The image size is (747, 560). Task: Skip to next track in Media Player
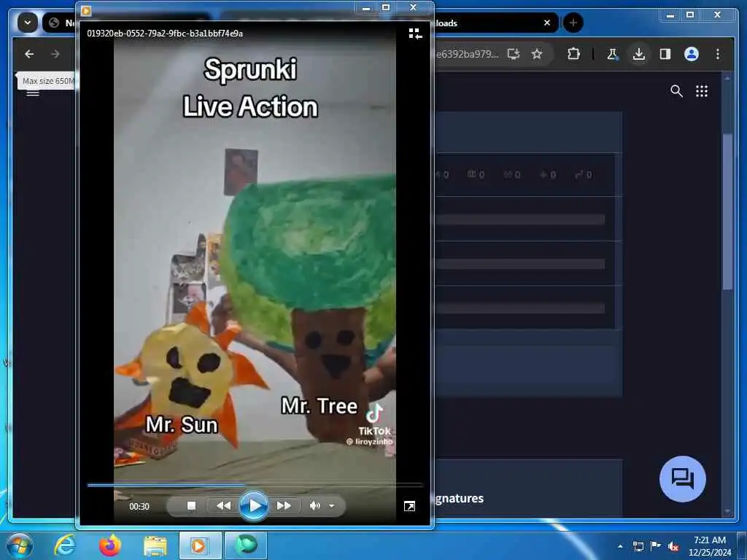tap(284, 506)
